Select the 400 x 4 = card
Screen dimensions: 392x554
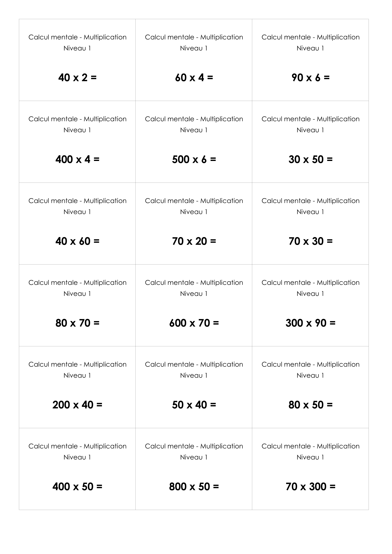[77, 142]
